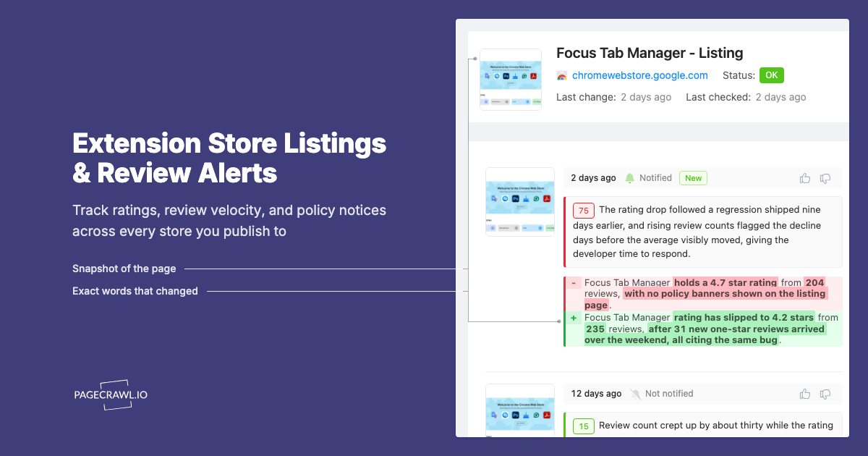Select the highlighted holds a 4.7 star rating text
The image size is (868, 456).
[x=726, y=283]
